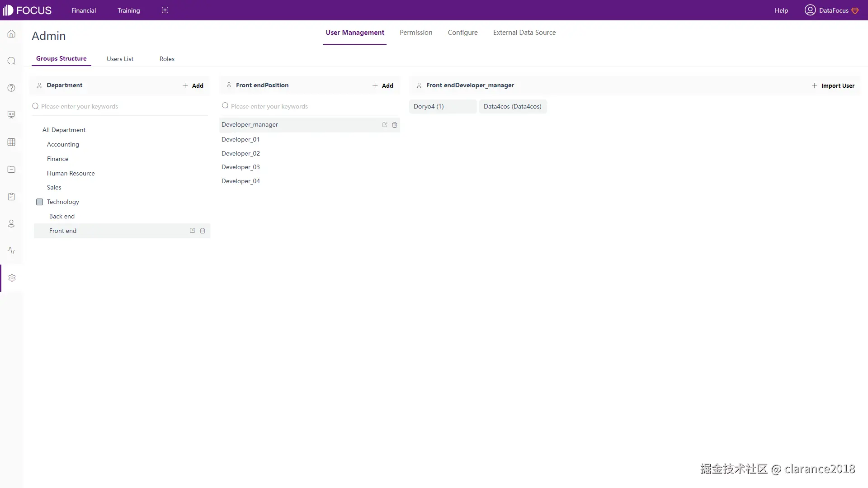The width and height of the screenshot is (868, 488).
Task: Collapse the Technology department node
Action: click(x=40, y=202)
